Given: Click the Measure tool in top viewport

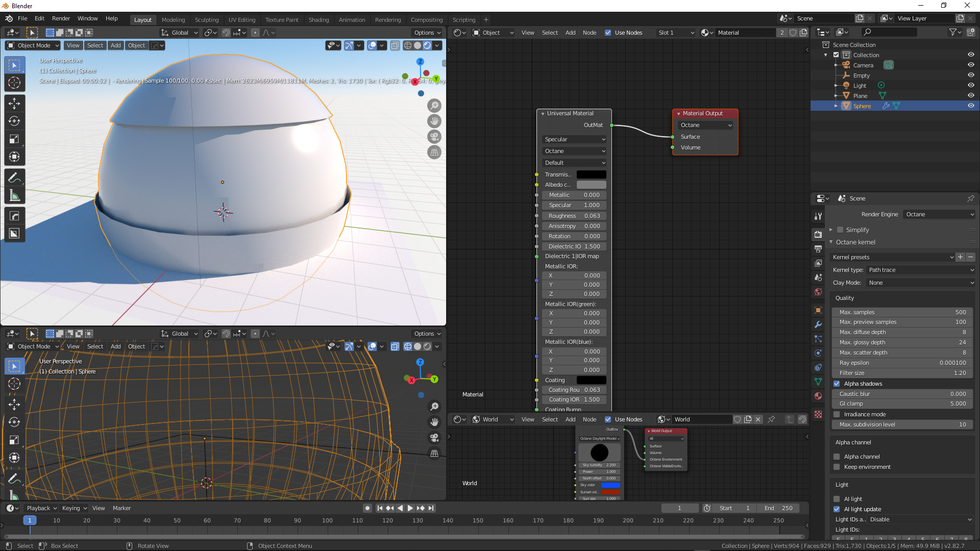Looking at the screenshot, I should pos(14,196).
